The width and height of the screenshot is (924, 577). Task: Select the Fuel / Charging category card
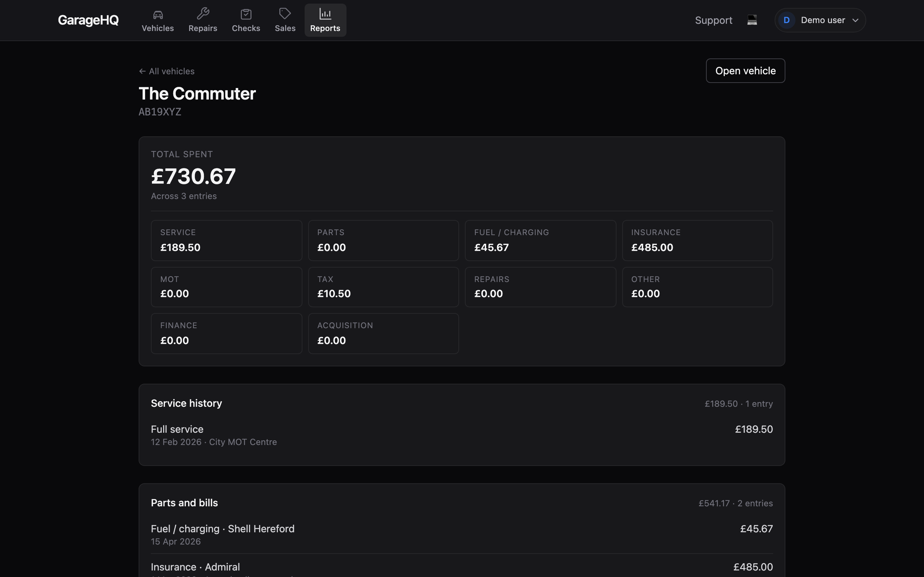pyautogui.click(x=540, y=241)
